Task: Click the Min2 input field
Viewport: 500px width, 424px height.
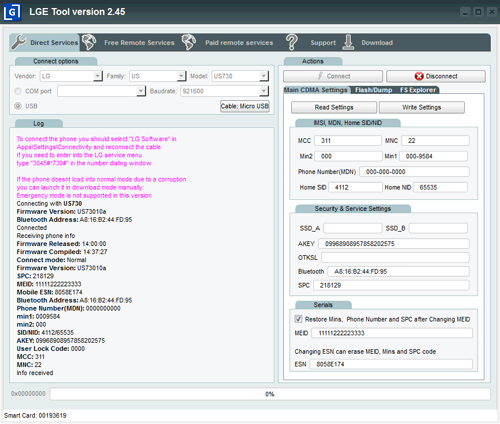Action: [348, 156]
